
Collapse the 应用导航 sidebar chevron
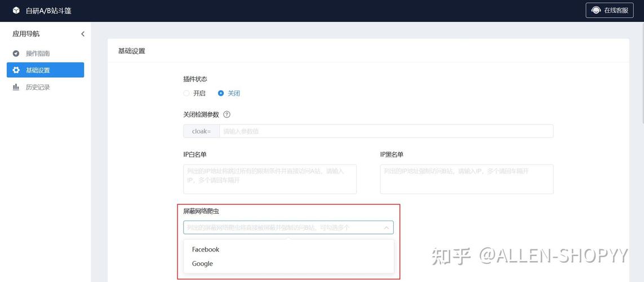click(83, 34)
